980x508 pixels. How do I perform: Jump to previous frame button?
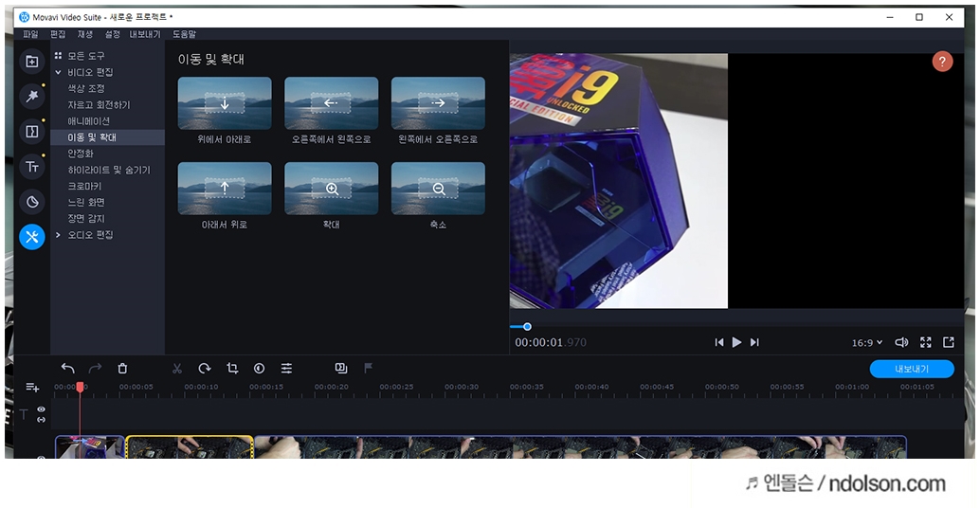(x=719, y=342)
